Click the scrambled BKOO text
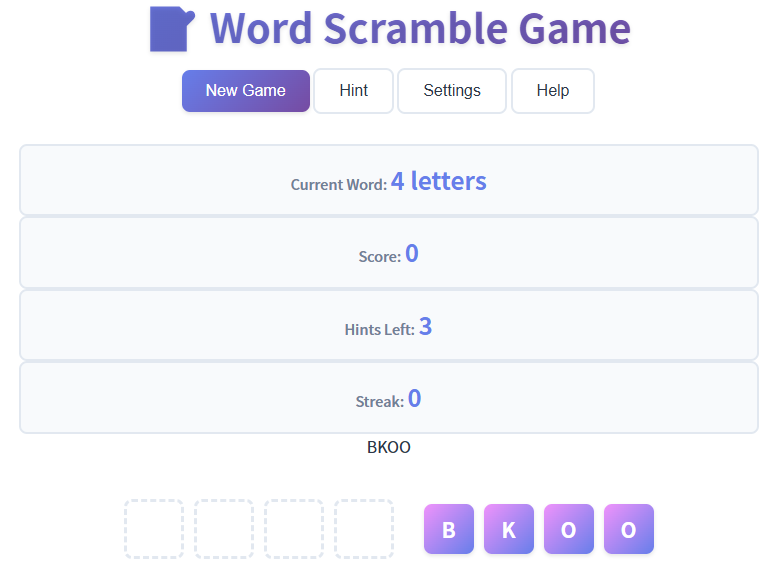 click(389, 447)
